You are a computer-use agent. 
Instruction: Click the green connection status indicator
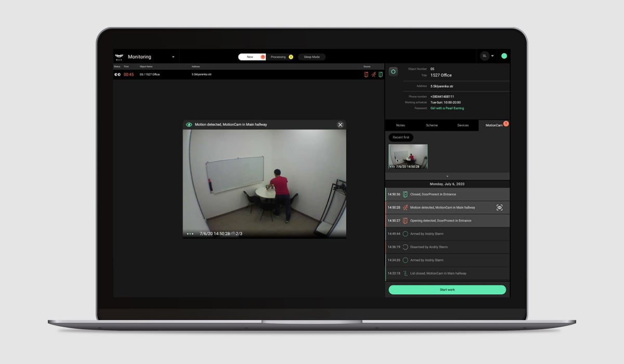tap(504, 56)
